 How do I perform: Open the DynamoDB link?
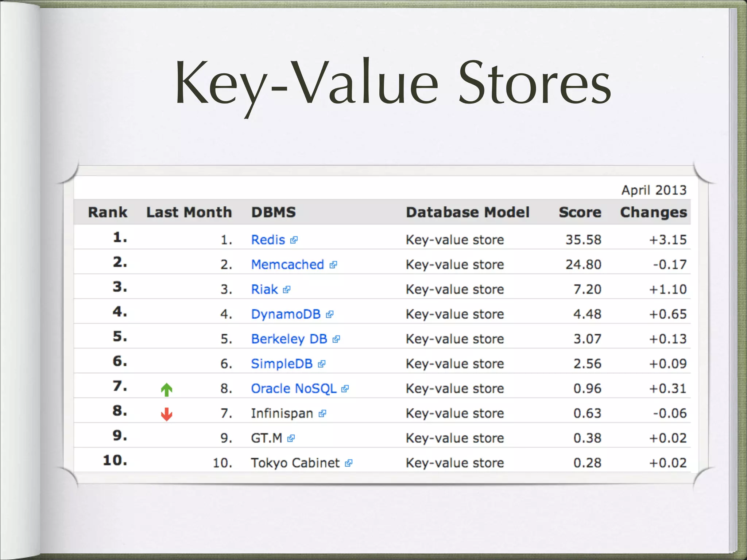286,314
